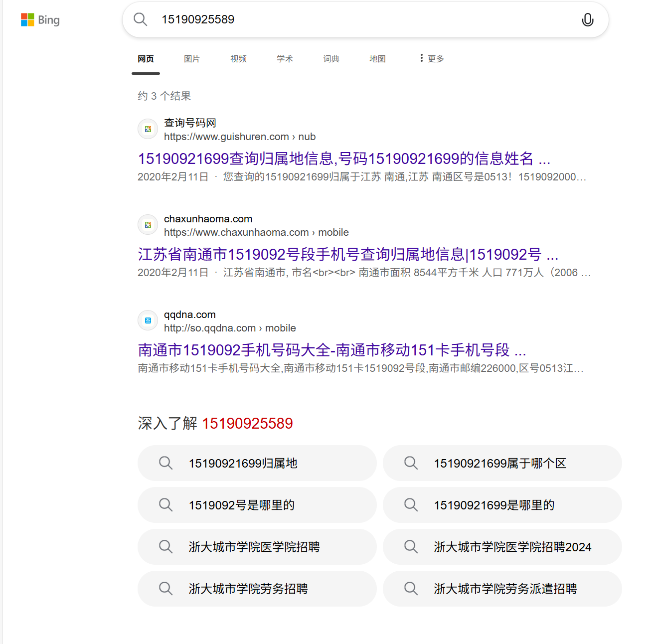Click the 查询号码网 site name text
The width and height of the screenshot is (653, 644).
tap(190, 123)
